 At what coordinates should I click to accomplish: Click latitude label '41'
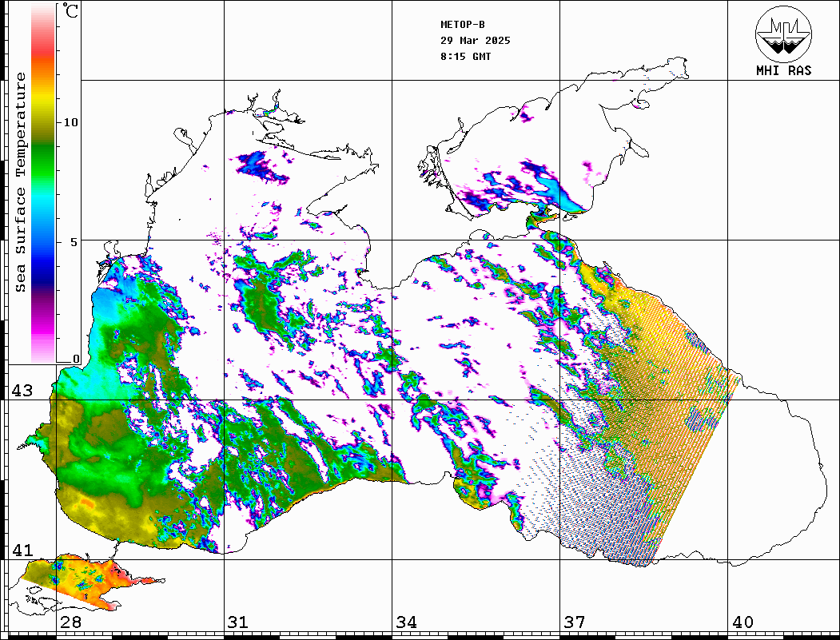tap(22, 550)
